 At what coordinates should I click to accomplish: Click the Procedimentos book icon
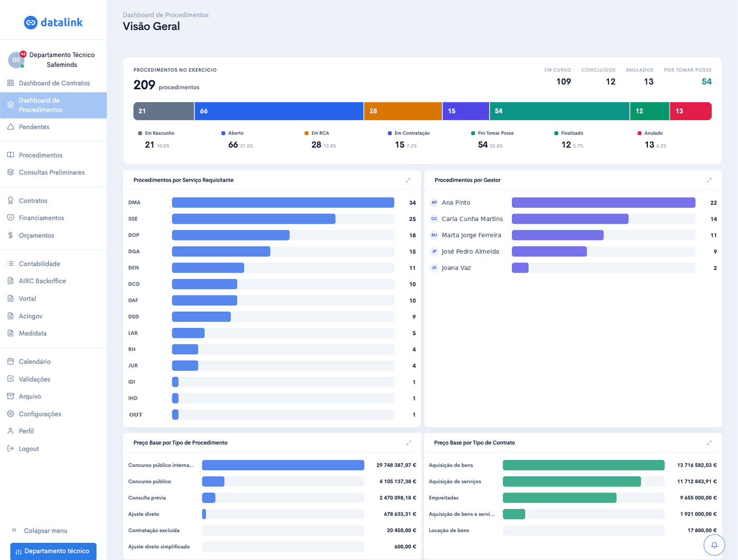pyautogui.click(x=11, y=155)
